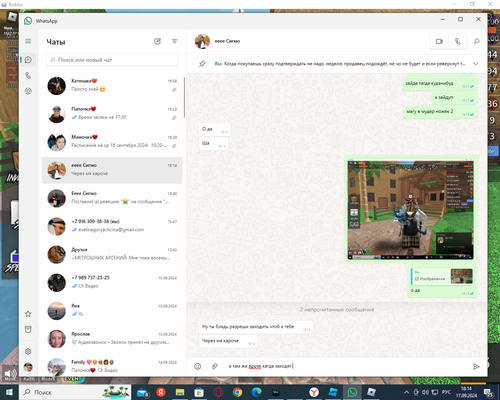Start a voice call with еeee Сигмо
This screenshot has height=400, width=500.
pos(458,41)
